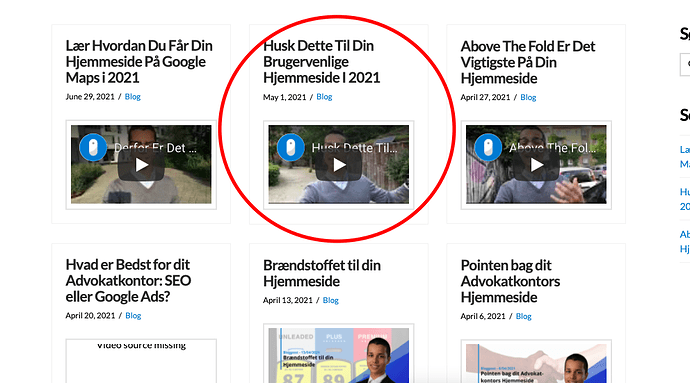Image resolution: width=690 pixels, height=383 pixels.
Task: Play the 'Husk Dette Til...' video
Action: click(339, 165)
